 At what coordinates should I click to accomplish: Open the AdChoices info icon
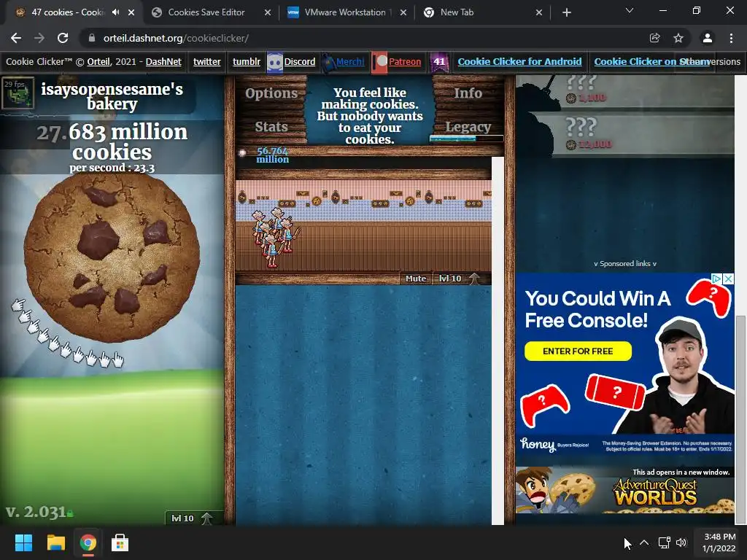point(717,279)
